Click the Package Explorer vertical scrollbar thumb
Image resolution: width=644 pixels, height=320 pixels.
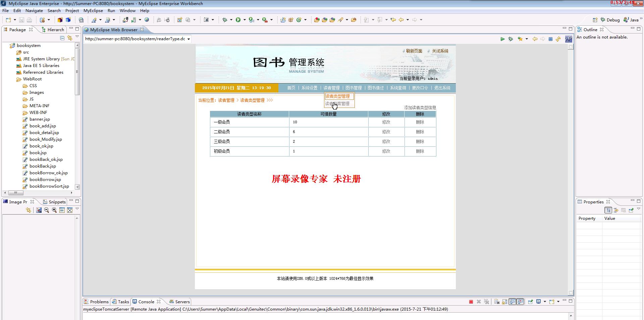[x=77, y=72]
